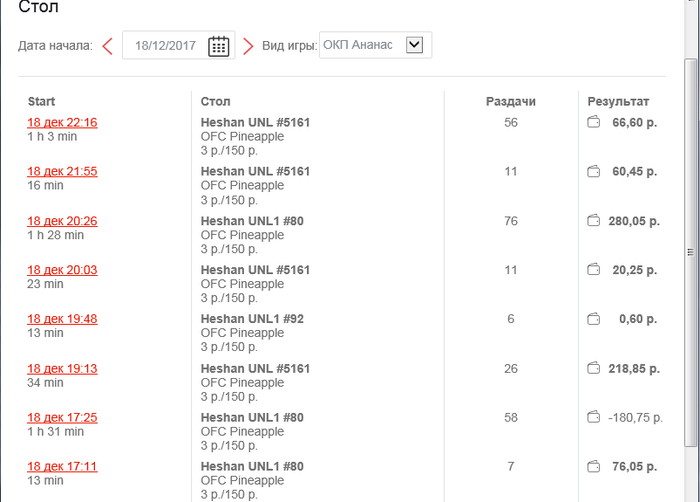This screenshot has width=700, height=502.
Task: Click wallet icon next to 218,85 р.
Action: click(x=594, y=369)
